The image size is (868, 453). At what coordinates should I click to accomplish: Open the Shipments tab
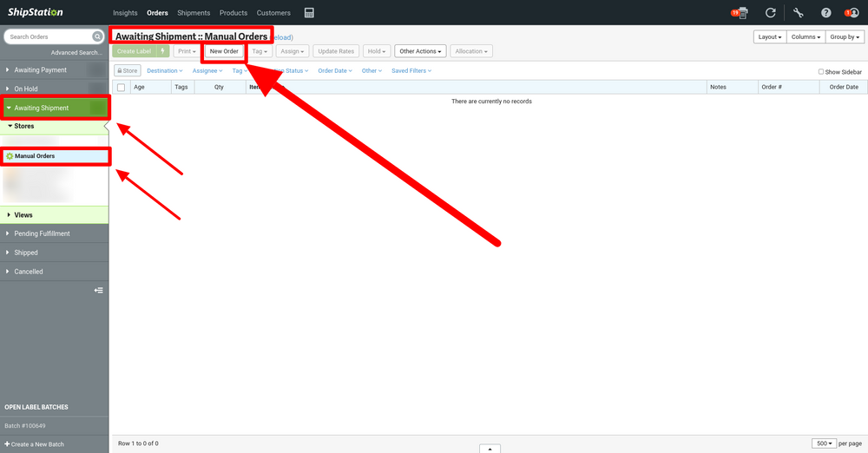point(194,13)
